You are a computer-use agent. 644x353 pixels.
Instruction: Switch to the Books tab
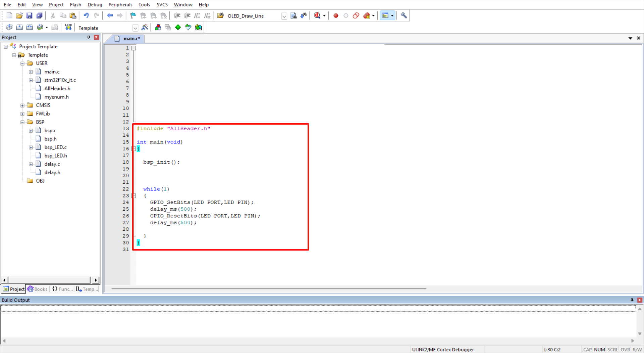click(38, 289)
